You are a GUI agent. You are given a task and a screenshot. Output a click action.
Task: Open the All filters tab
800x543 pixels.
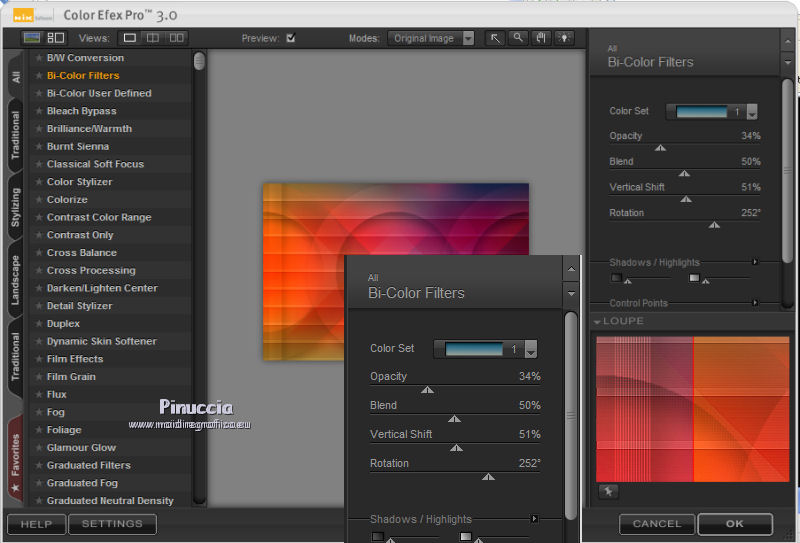[16, 77]
